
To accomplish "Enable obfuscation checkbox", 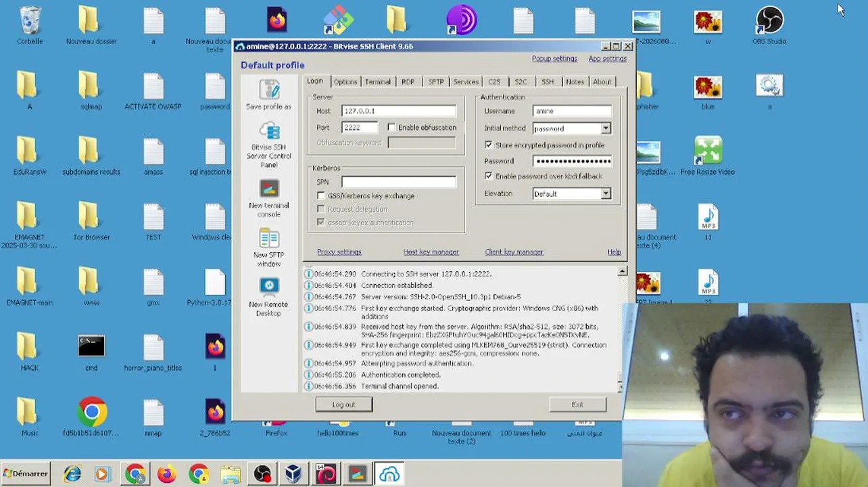I will 391,127.
